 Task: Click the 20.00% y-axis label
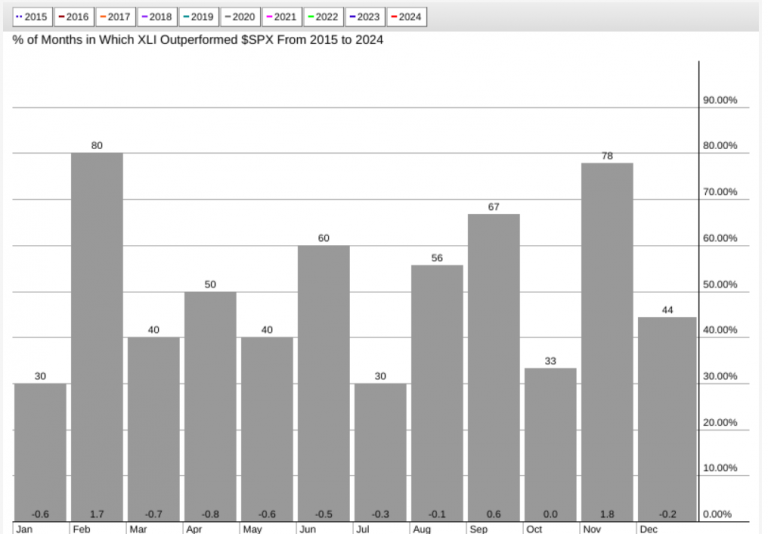pyautogui.click(x=720, y=422)
